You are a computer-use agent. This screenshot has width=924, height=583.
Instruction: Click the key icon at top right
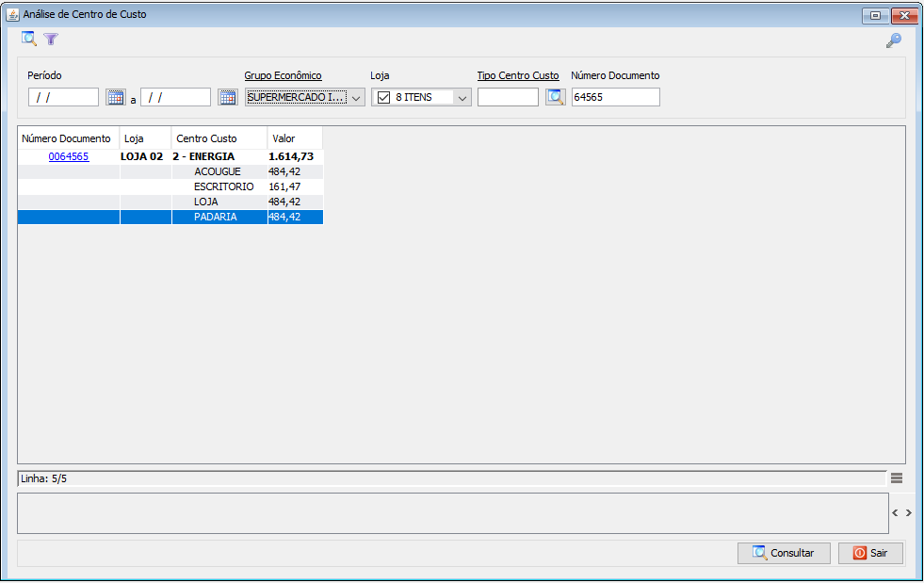pos(893,40)
